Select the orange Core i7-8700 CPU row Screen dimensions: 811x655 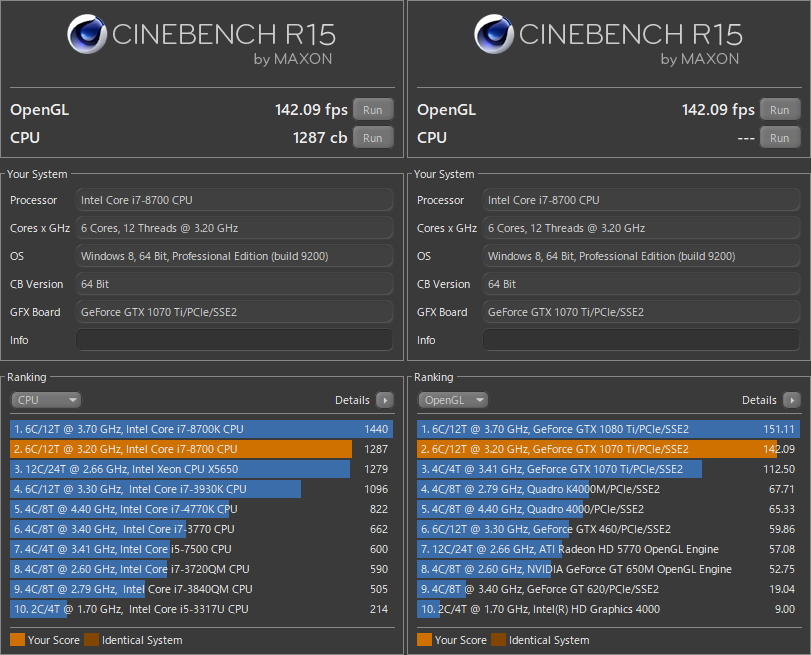201,449
